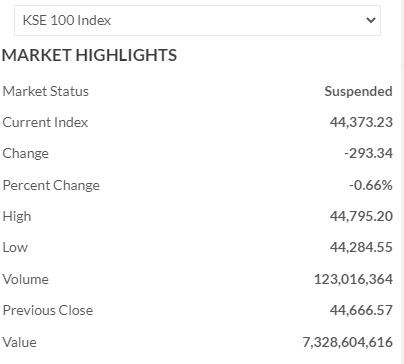Image resolution: width=404 pixels, height=364 pixels.
Task: Select the 44,373.23 index value
Action: [361, 122]
